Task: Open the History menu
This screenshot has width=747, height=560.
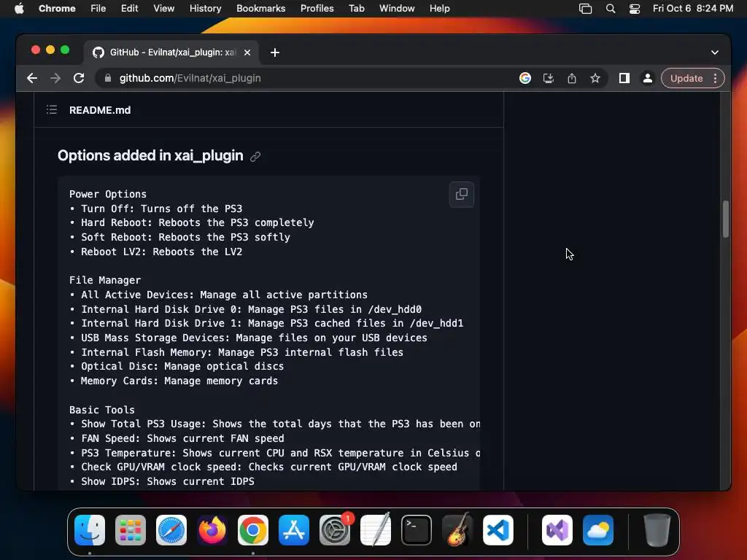Action: 205,9
